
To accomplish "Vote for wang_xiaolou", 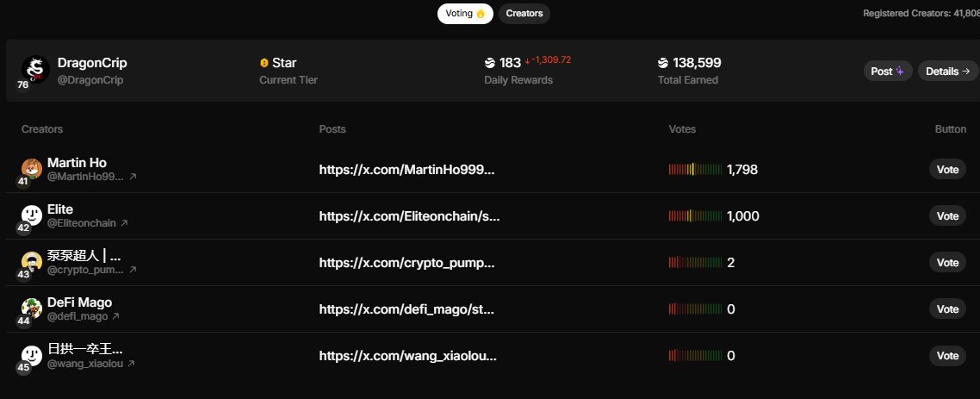I will pyautogui.click(x=947, y=356).
